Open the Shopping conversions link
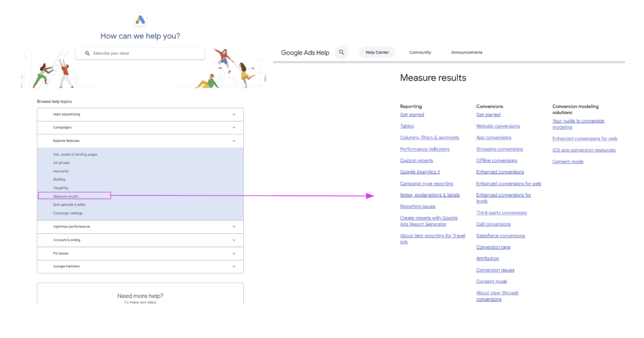The image size is (644, 338). pos(499,149)
